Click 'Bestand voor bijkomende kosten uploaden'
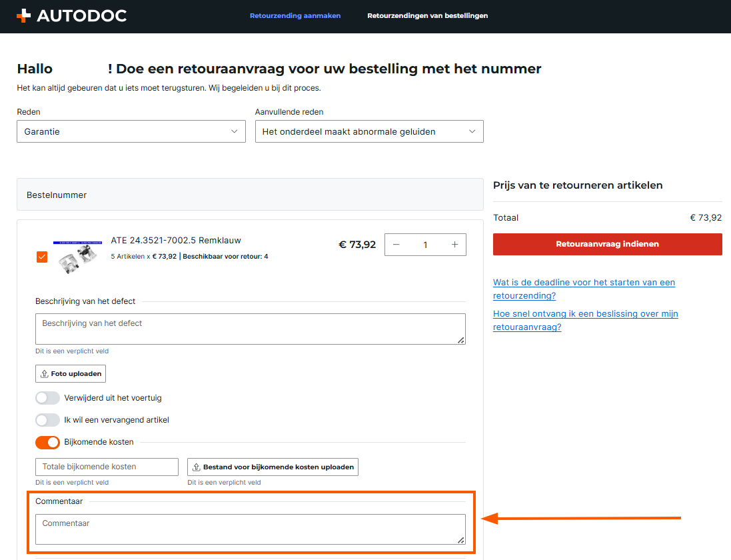The image size is (731, 560). [273, 467]
